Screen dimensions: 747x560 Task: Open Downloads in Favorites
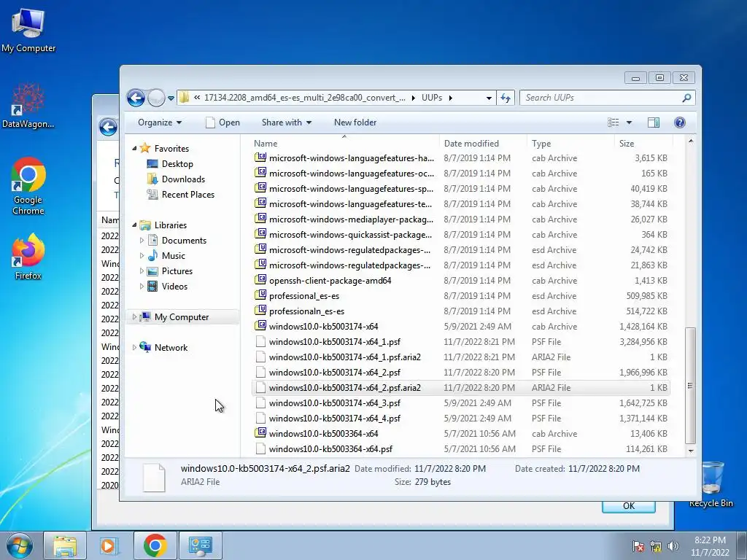coord(183,179)
